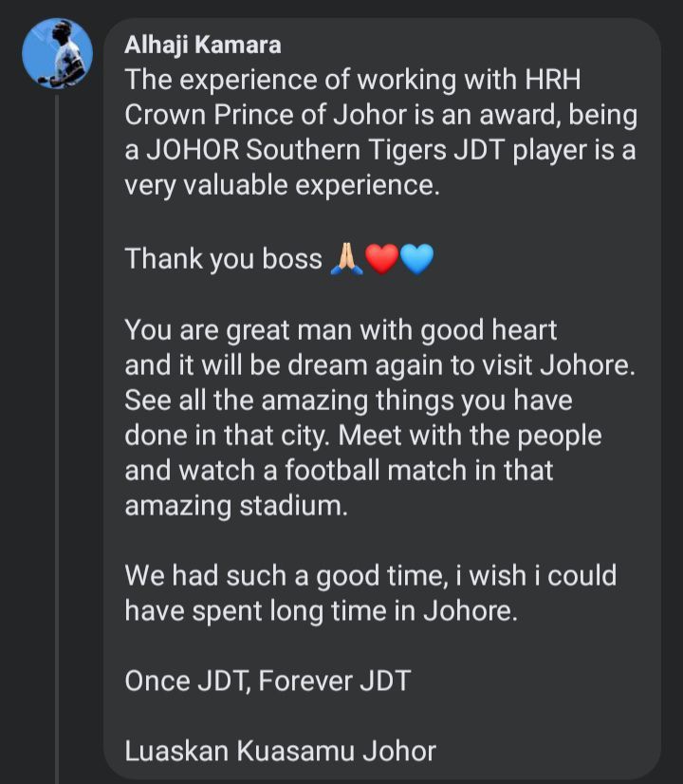The width and height of the screenshot is (683, 784).
Task: Click the "amazing stadium." text
Action: (x=236, y=506)
